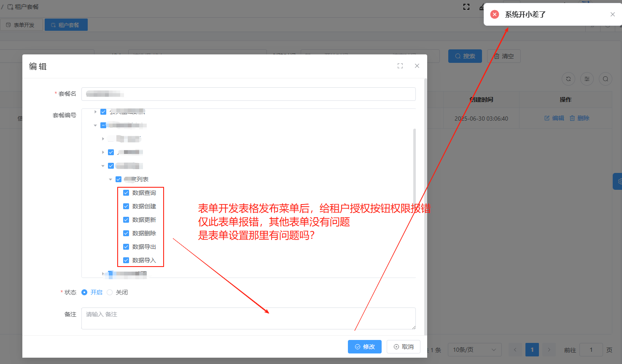Open the column settings icon above table
The height and width of the screenshot is (364, 622).
pyautogui.click(x=587, y=79)
